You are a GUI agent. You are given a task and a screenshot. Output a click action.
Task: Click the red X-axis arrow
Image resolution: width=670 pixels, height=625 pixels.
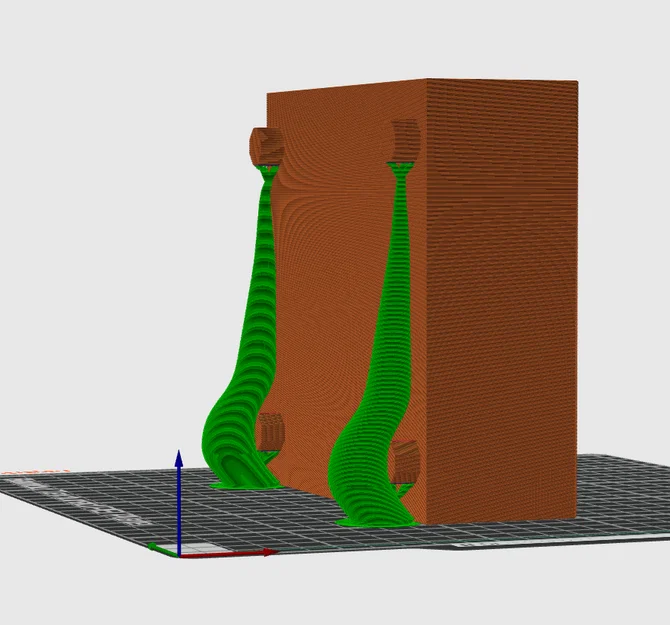[228, 554]
